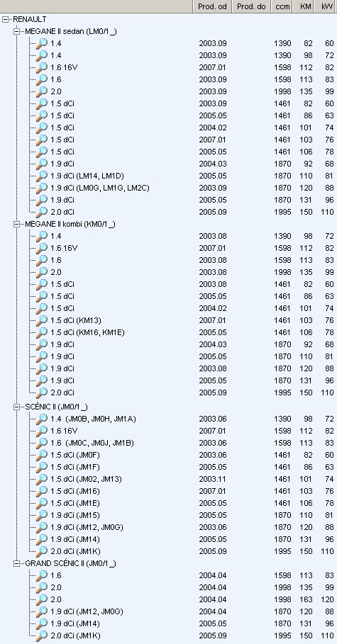
Task: Click magnifier icon beside 1.6 (JM0C, JM0J, JM1B)
Action: (x=42, y=444)
